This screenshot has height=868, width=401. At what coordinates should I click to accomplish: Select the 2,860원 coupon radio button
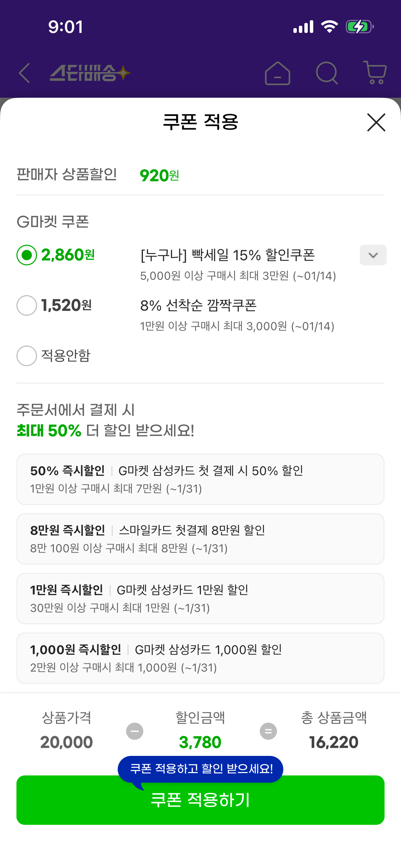click(27, 255)
